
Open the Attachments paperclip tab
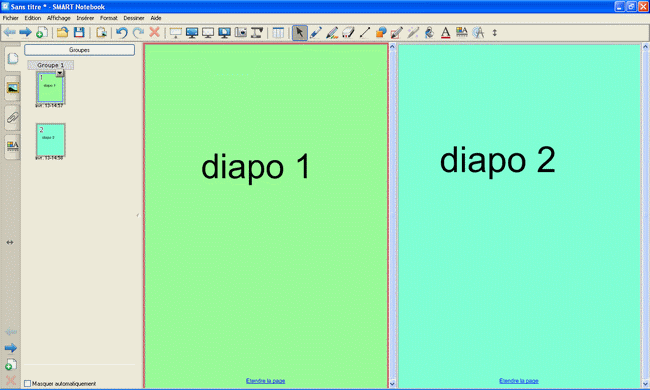point(12,117)
